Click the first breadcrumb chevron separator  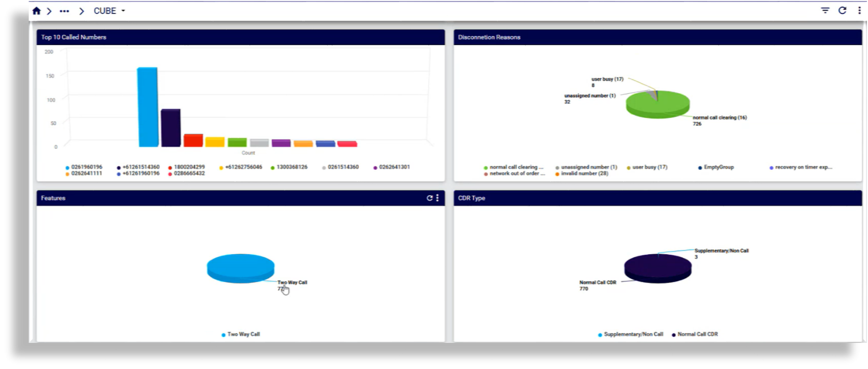[x=49, y=11]
